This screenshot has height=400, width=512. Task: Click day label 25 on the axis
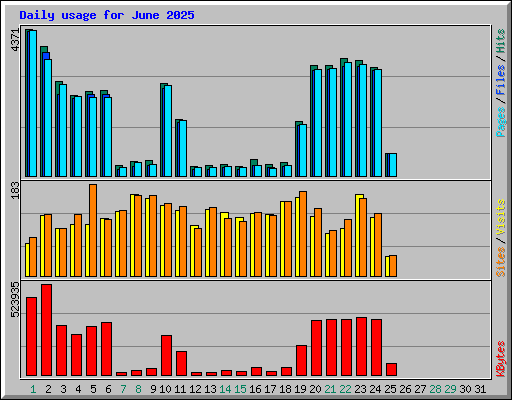point(390,389)
